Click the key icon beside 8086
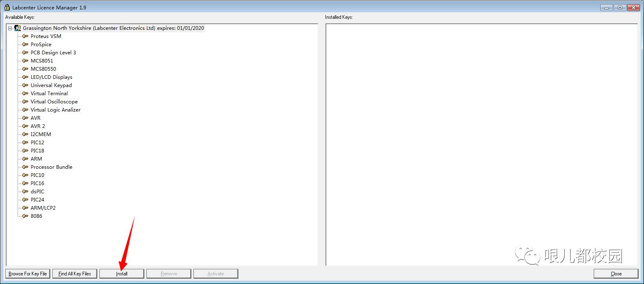The height and width of the screenshot is (284, 644). (x=25, y=216)
